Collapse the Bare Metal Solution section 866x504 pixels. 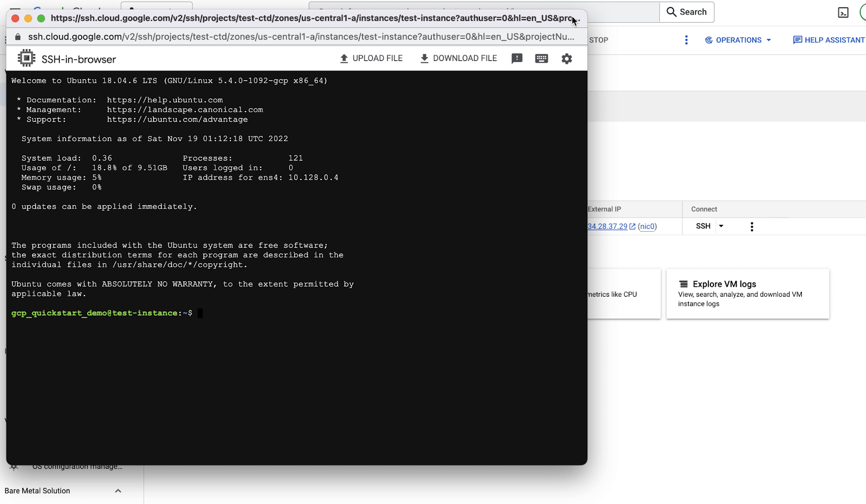118,491
